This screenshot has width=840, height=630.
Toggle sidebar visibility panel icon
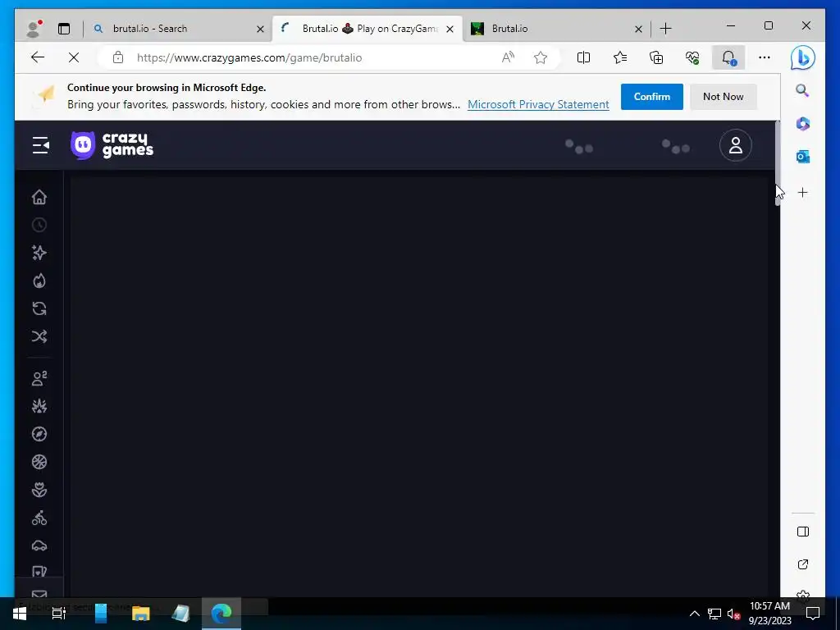coord(802,532)
